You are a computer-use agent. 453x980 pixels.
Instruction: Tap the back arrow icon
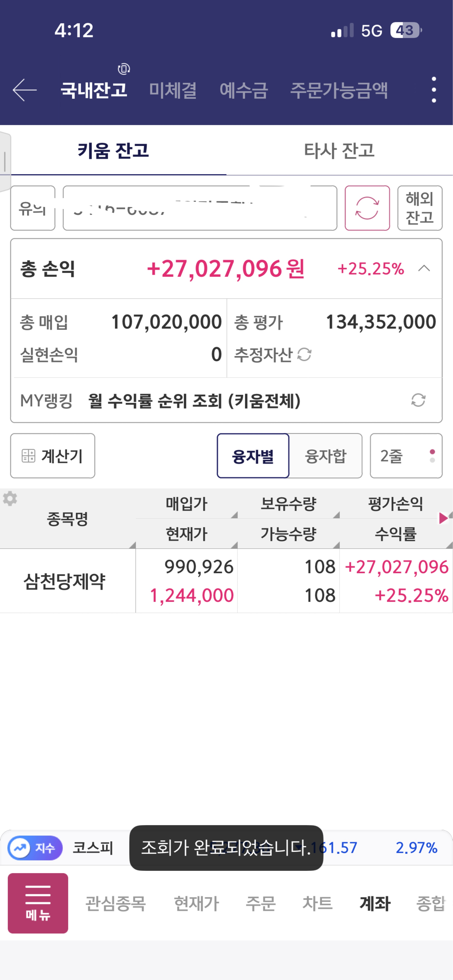pos(25,90)
